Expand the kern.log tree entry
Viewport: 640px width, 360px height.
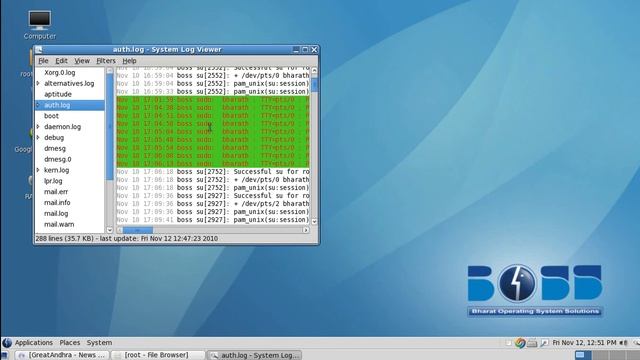[38, 170]
